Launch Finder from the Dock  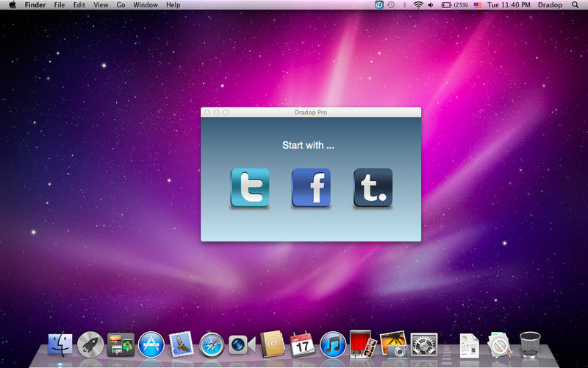click(60, 344)
